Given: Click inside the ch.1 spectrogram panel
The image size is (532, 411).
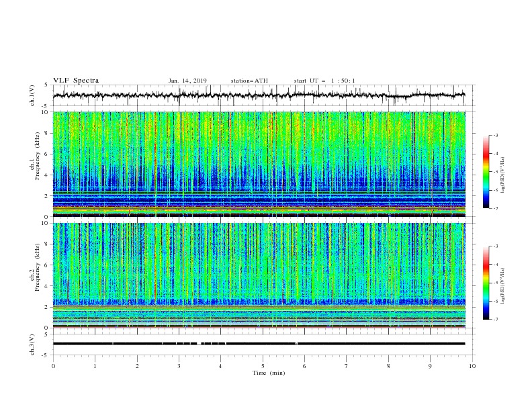Looking at the screenshot, I should 259,164.
